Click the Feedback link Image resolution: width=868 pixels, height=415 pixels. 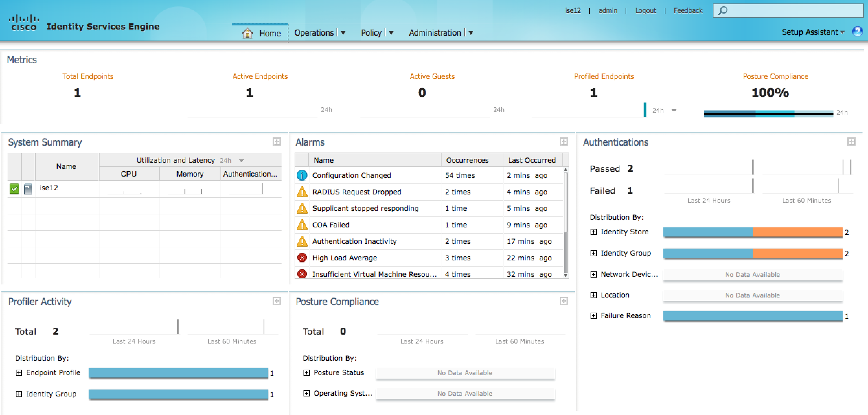(688, 11)
